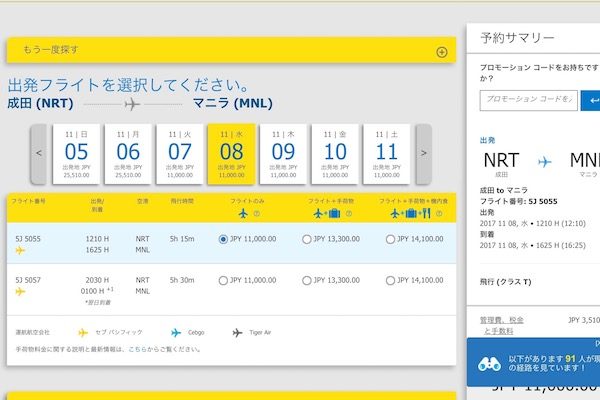The image size is (600, 400).
Task: Select SJ 5055 baggage and meal JPY 14,100.00
Action: [x=390, y=239]
